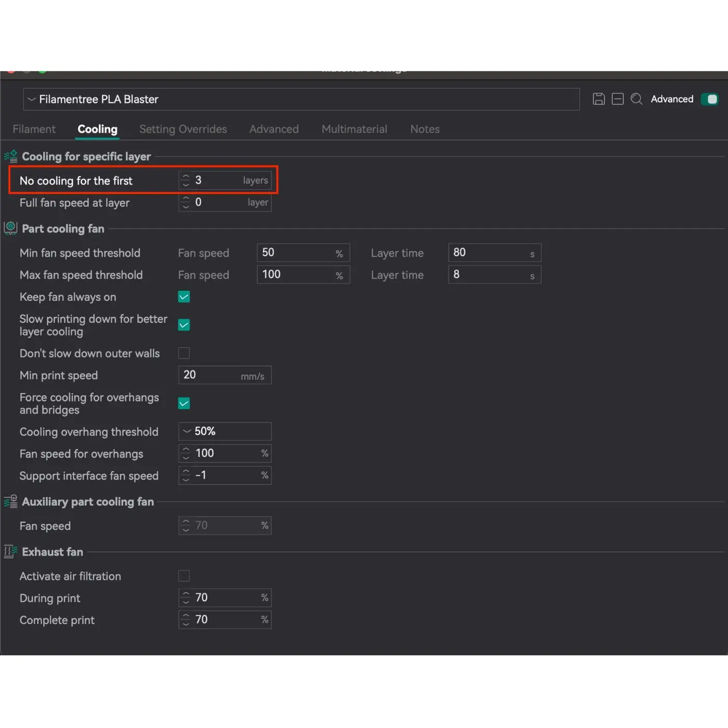The width and height of the screenshot is (728, 728).
Task: Toggle the Advanced mode switch
Action: click(x=709, y=99)
